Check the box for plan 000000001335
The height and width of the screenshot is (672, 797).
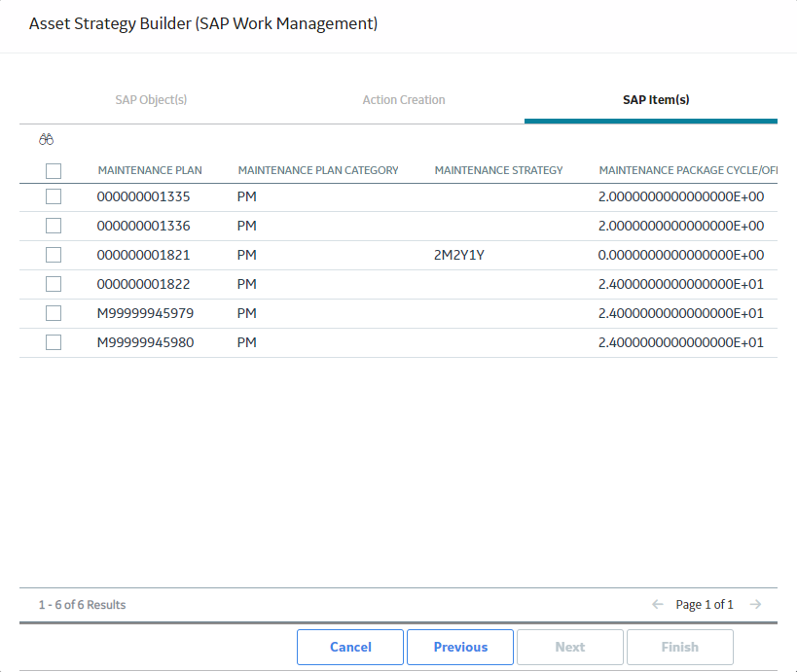tap(54, 196)
